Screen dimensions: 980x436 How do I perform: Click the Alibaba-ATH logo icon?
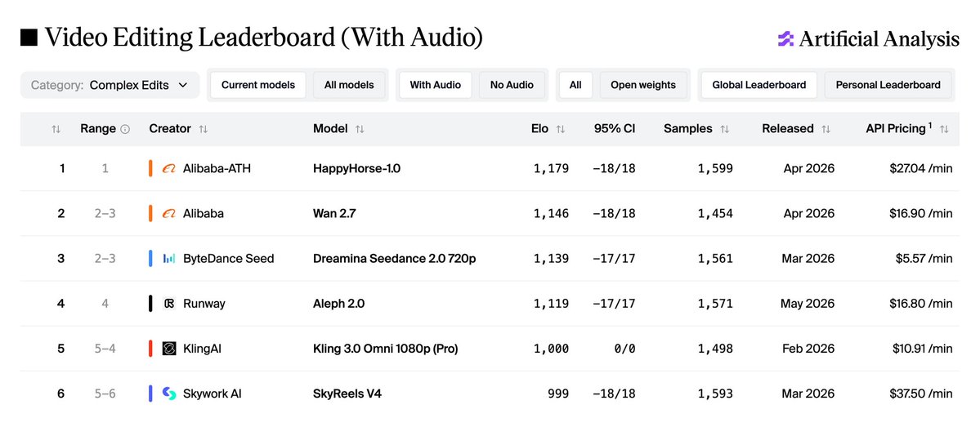coord(168,169)
